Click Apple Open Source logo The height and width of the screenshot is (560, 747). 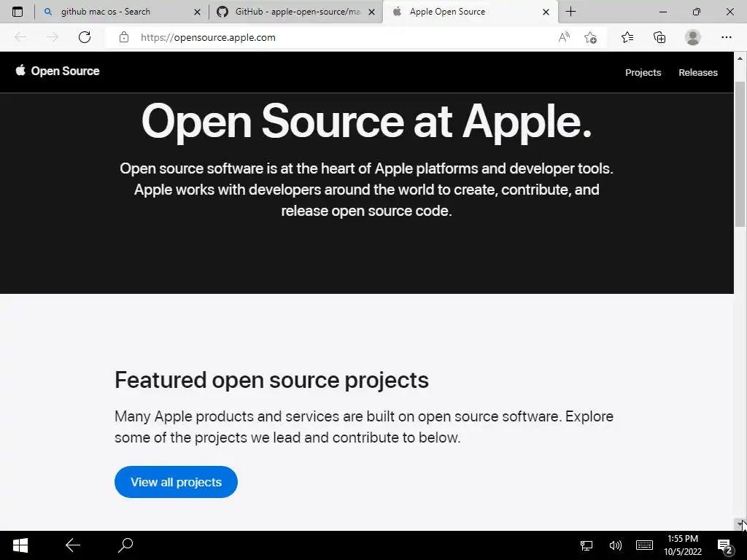click(58, 71)
